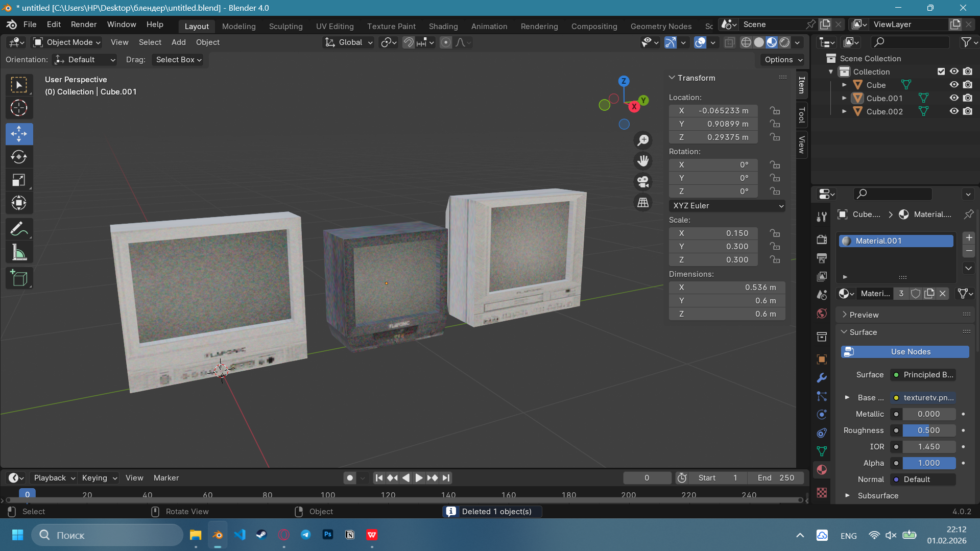The height and width of the screenshot is (551, 980).
Task: Click the Playback menu button in timeline
Action: pyautogui.click(x=54, y=478)
